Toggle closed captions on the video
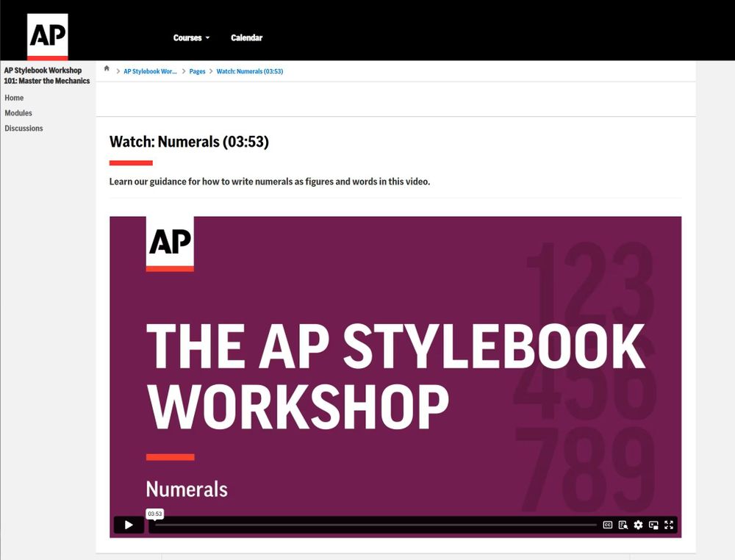This screenshot has height=560, width=735. [x=608, y=525]
